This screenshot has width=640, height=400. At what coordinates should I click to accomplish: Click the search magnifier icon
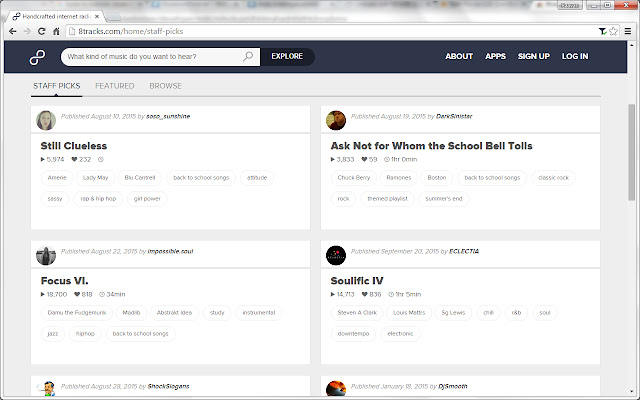(x=248, y=56)
